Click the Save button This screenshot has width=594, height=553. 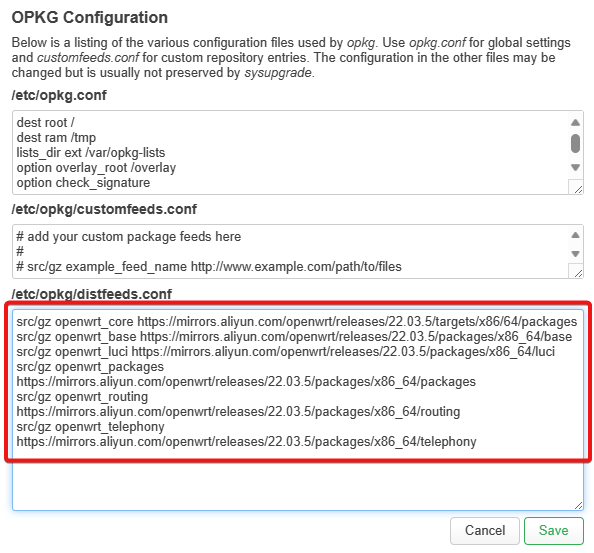point(553,530)
